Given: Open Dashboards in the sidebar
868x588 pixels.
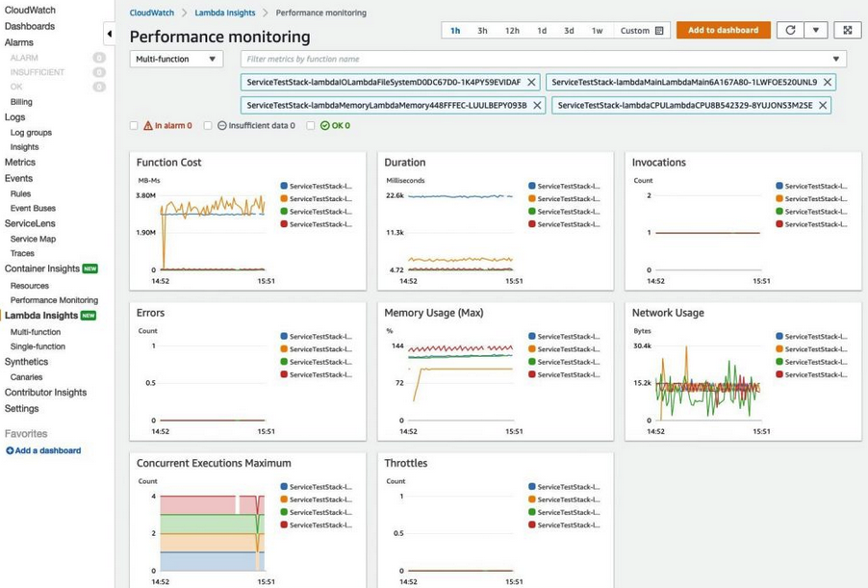Looking at the screenshot, I should pyautogui.click(x=29, y=26).
